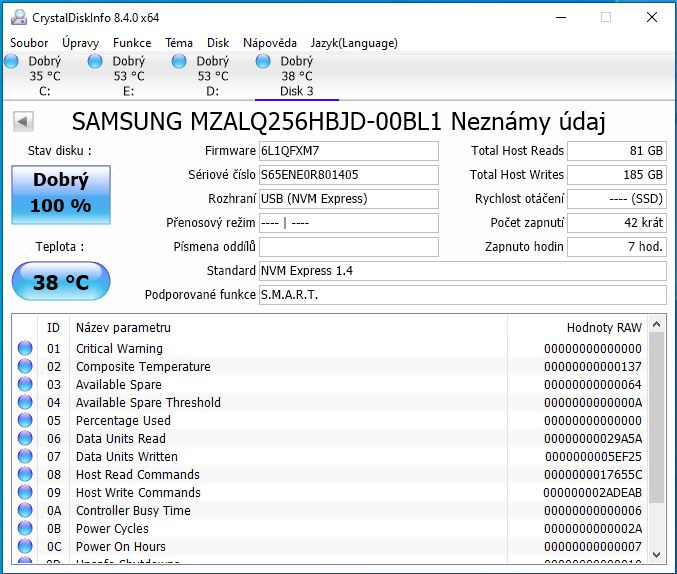This screenshot has width=677, height=574.
Task: Click the blue health orb of C: drive
Action: (x=12, y=61)
